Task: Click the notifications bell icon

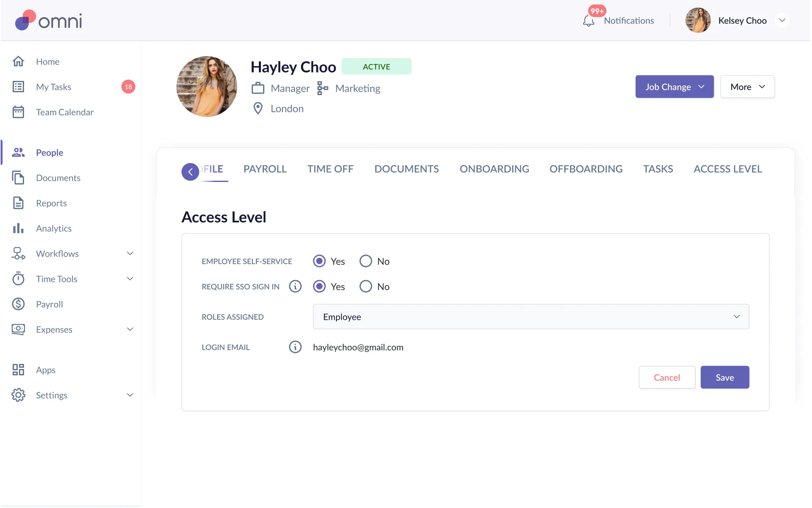Action: (x=589, y=21)
